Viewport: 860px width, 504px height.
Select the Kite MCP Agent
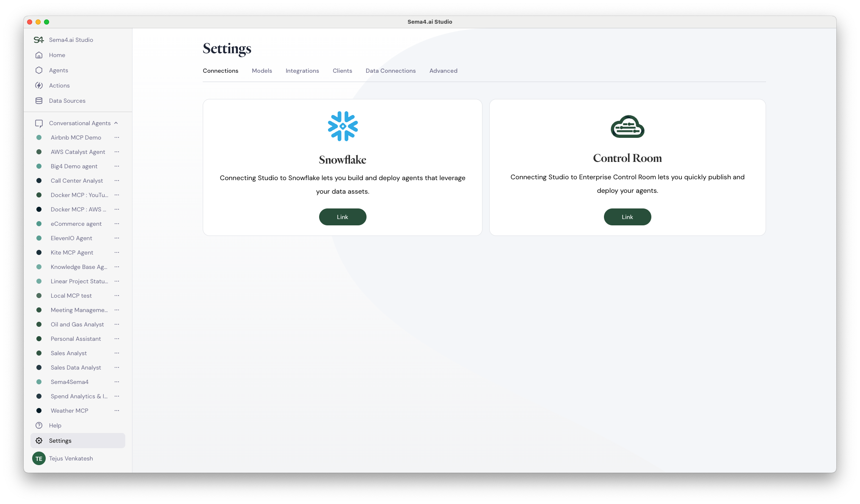[72, 252]
